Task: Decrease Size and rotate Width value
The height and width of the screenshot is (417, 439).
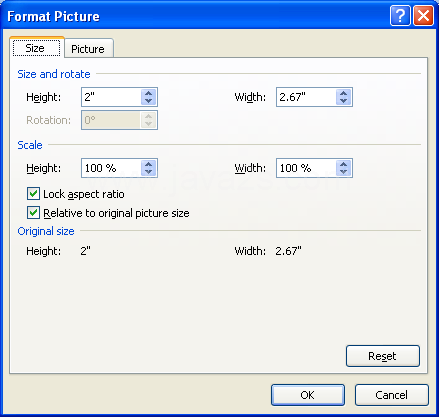Action: pos(343,101)
